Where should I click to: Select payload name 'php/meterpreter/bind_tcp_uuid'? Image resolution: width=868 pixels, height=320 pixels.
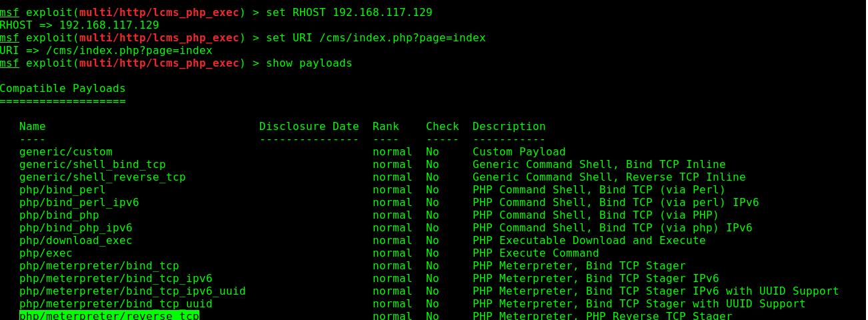[x=116, y=304]
